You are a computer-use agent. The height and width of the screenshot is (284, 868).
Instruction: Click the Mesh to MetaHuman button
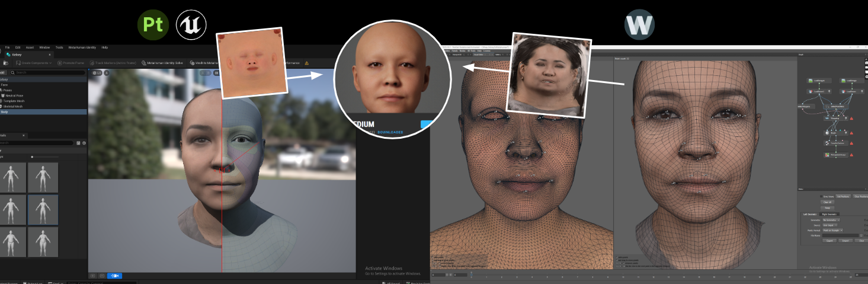[x=204, y=63]
